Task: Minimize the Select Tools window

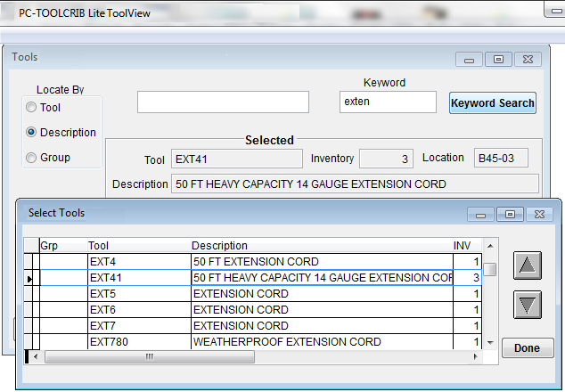Action: 480,215
